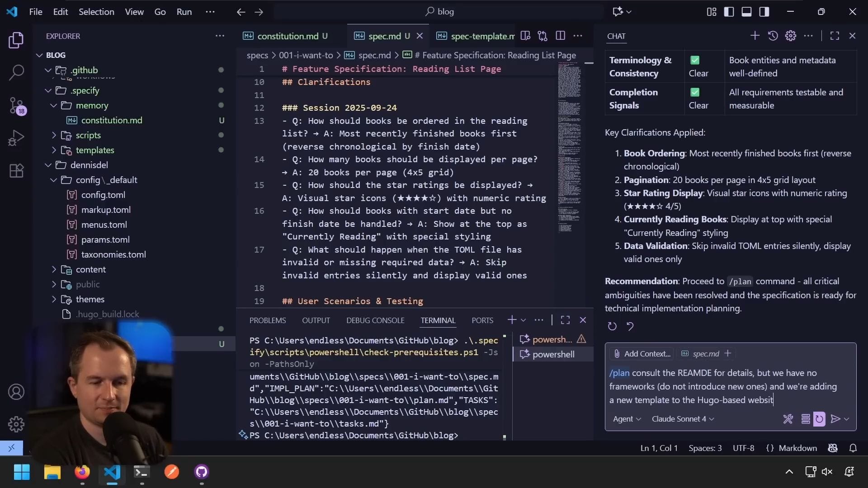
Task: Toggle the primary side bar layout button
Action: click(729, 12)
